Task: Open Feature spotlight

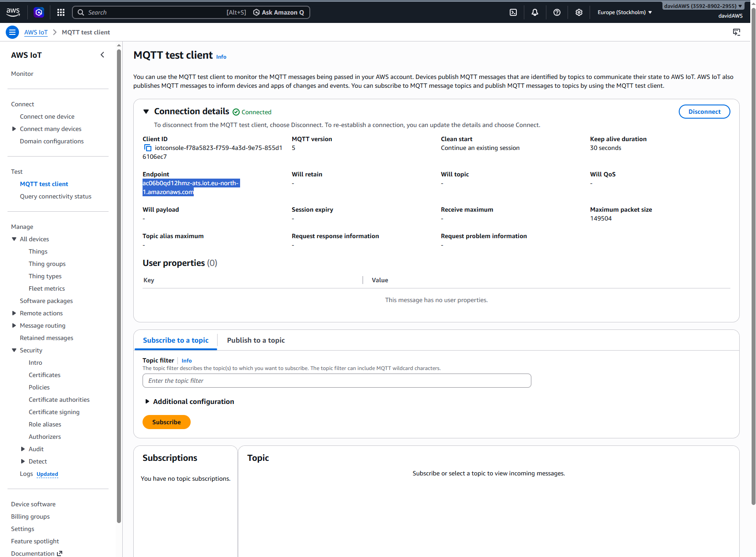Action: coord(35,541)
